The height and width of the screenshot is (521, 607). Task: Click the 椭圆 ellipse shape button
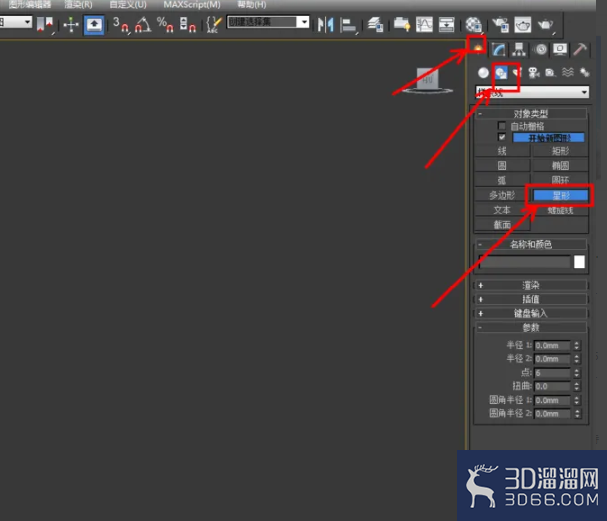click(x=560, y=166)
